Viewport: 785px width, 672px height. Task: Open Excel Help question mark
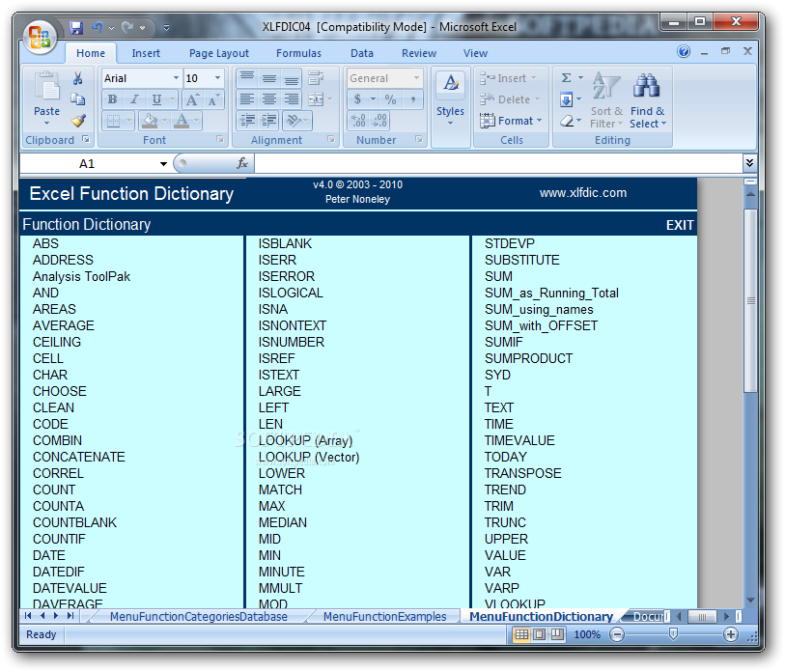click(x=684, y=51)
